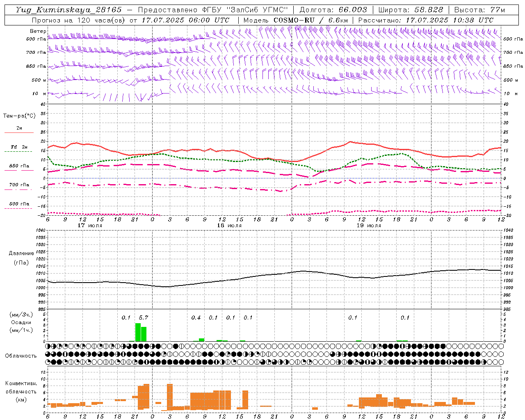Click the Давление panel label
This screenshot has height=420, width=525.
pyautogui.click(x=21, y=253)
